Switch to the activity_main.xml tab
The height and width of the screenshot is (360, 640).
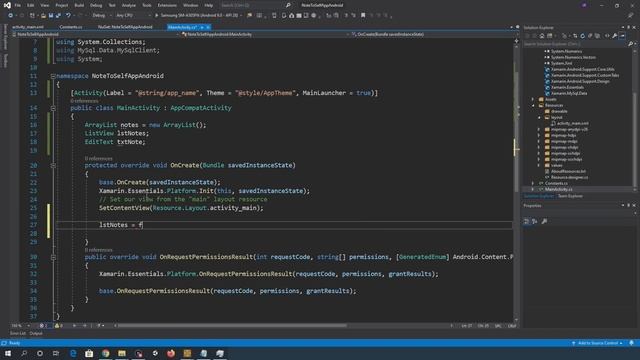(x=28, y=27)
